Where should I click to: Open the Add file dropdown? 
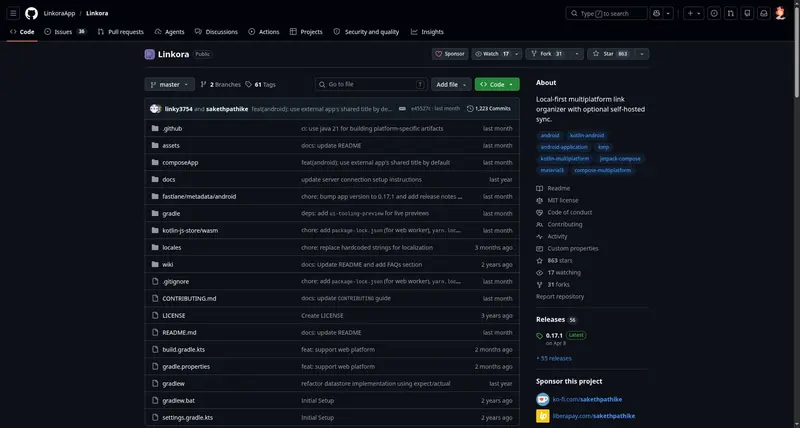pos(451,84)
